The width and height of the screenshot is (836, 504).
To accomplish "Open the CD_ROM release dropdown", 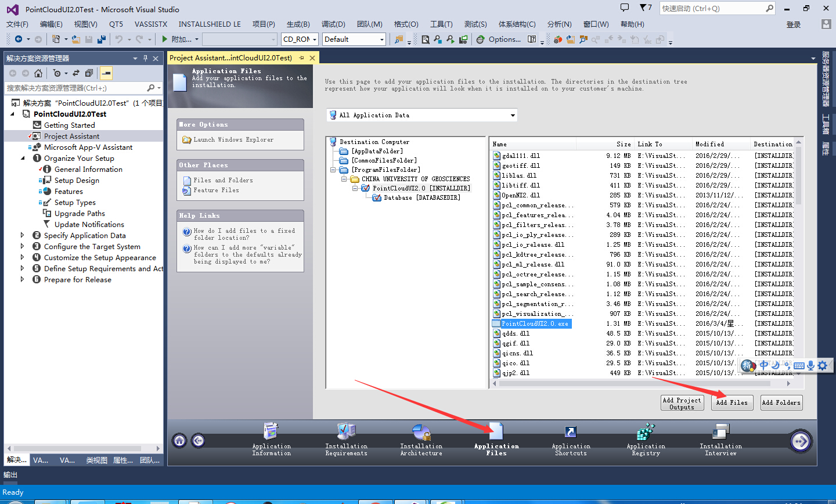I will (314, 39).
